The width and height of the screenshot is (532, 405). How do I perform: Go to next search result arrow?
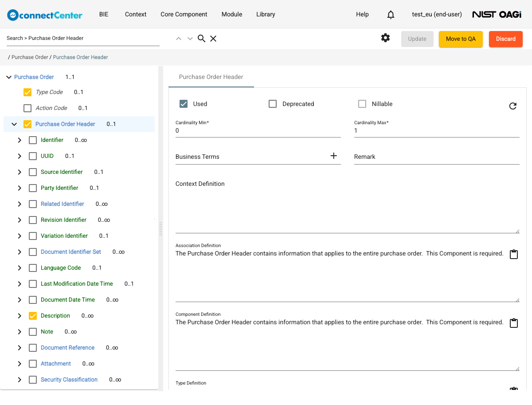190,39
